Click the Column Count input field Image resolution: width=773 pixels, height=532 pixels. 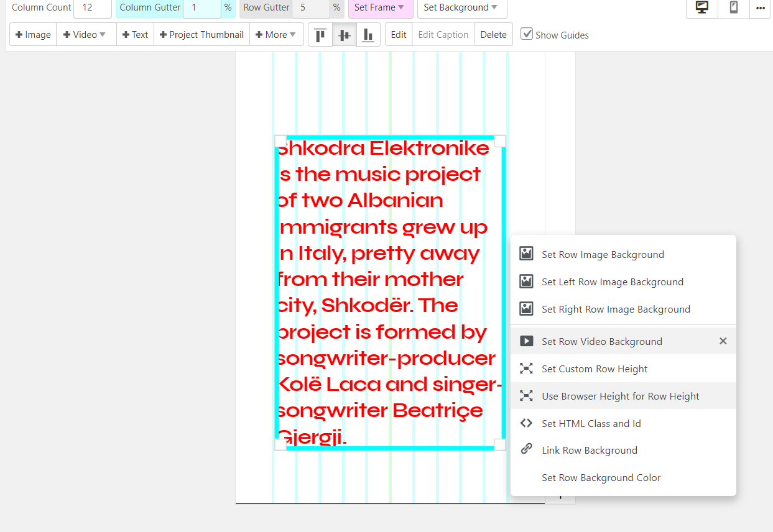coord(92,7)
